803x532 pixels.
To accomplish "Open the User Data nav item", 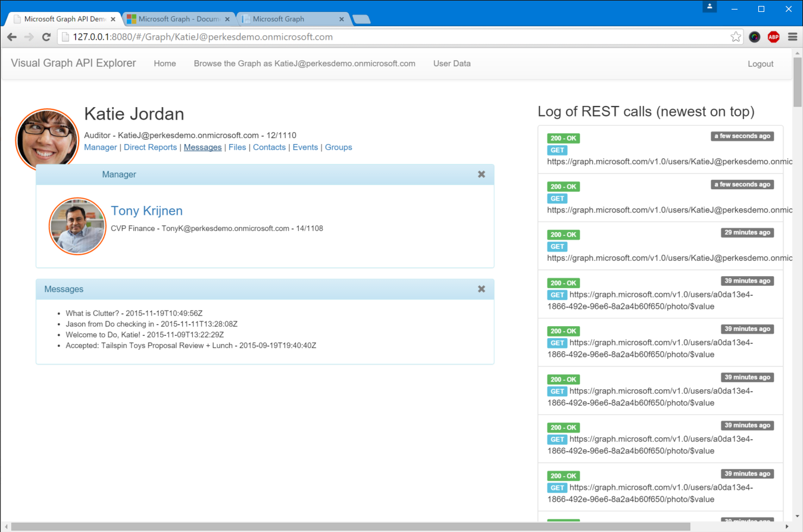I will tap(452, 64).
